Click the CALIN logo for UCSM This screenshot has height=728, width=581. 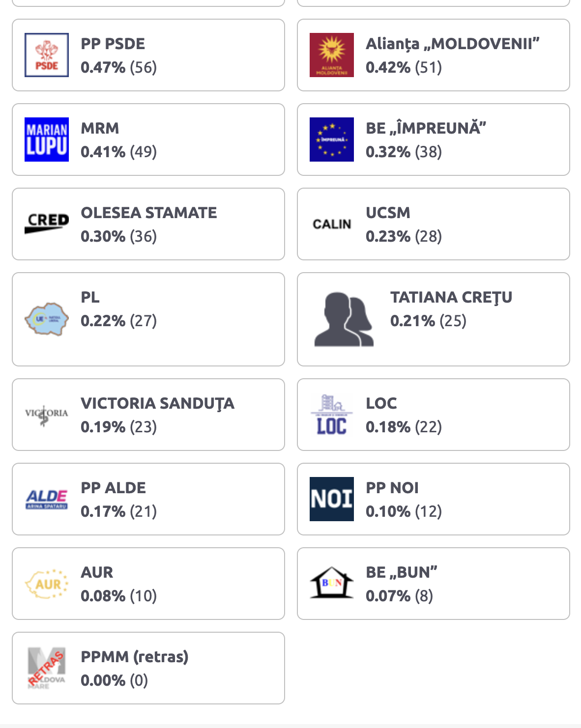tap(332, 224)
